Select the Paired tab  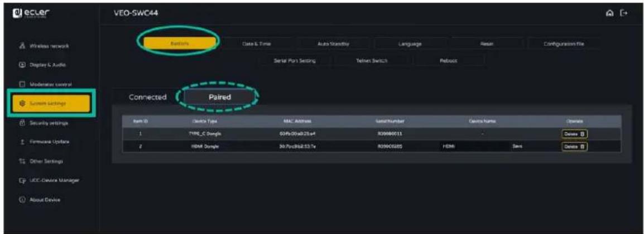tap(219, 97)
